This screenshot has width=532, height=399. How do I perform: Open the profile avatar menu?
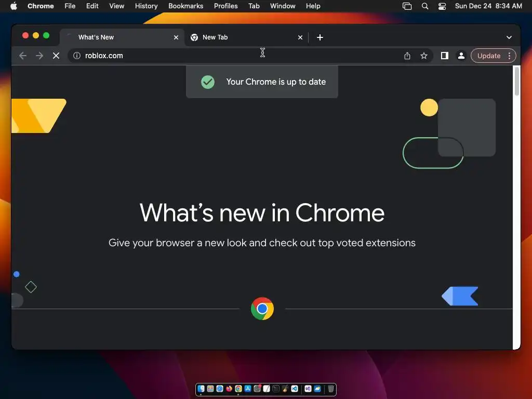(x=461, y=56)
